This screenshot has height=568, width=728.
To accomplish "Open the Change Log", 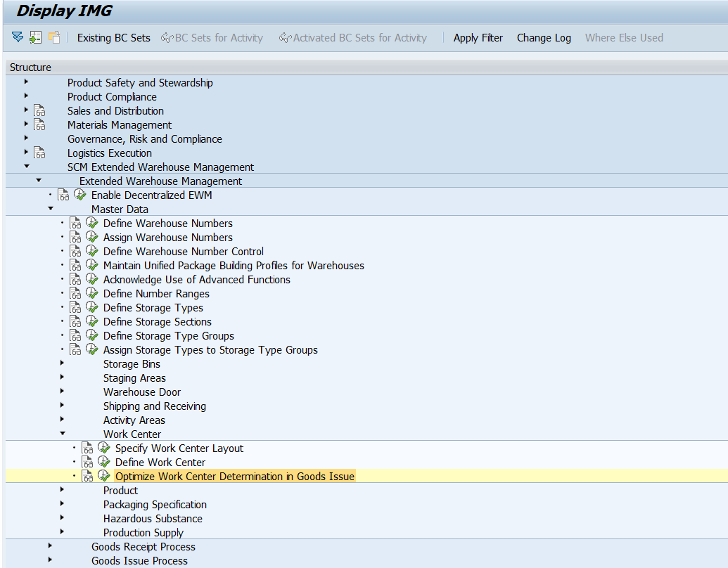I will (x=544, y=37).
